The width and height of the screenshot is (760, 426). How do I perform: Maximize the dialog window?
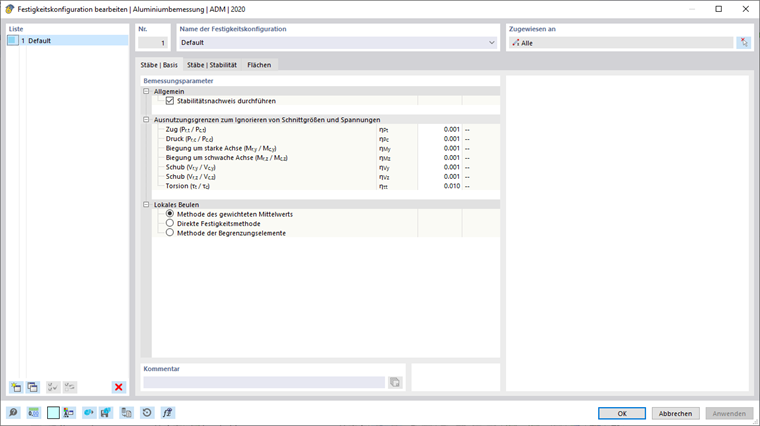click(x=718, y=9)
